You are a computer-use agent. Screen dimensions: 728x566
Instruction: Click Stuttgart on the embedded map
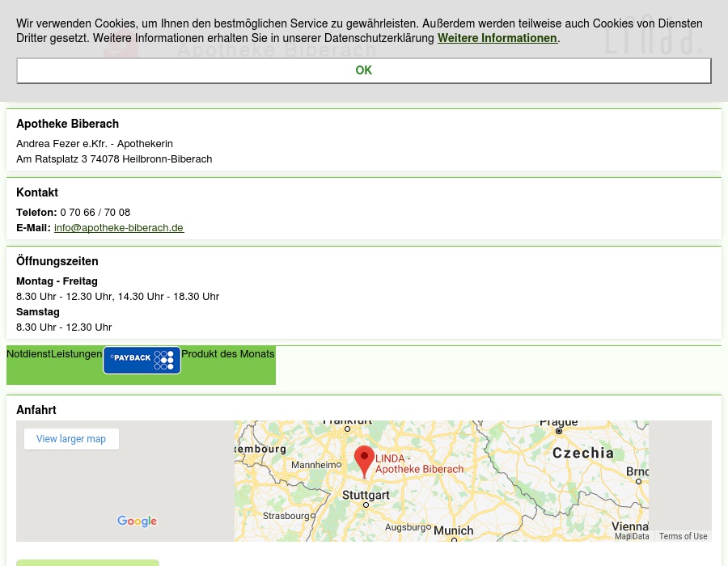366,495
